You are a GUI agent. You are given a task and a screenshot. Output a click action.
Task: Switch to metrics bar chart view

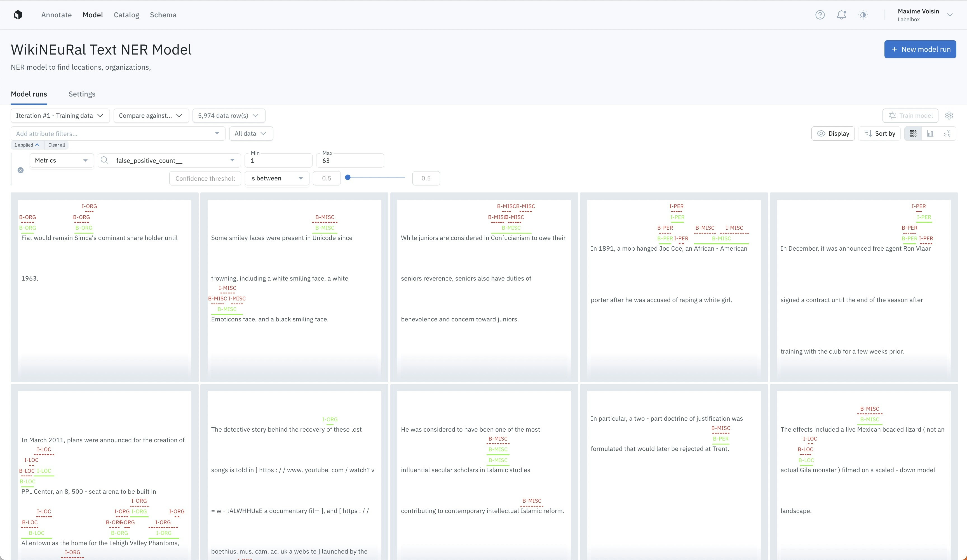[930, 133]
